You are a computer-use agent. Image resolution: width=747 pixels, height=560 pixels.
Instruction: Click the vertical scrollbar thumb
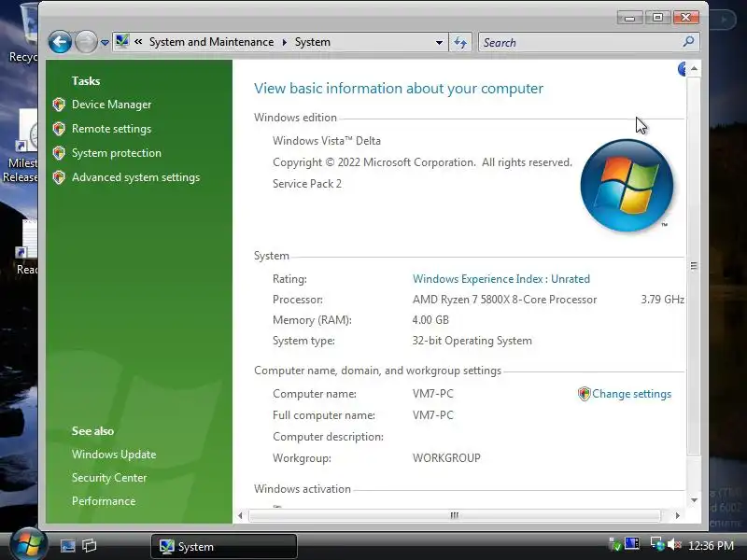point(694,266)
